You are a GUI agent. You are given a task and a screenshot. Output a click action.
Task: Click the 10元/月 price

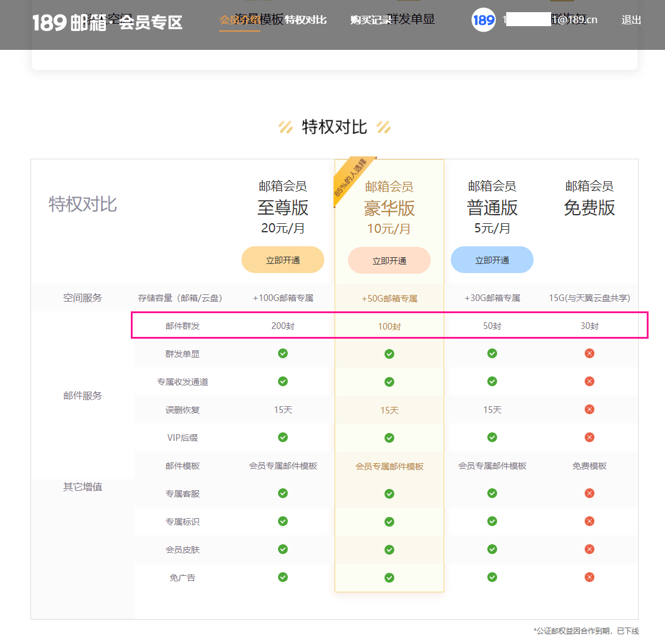[x=389, y=229]
